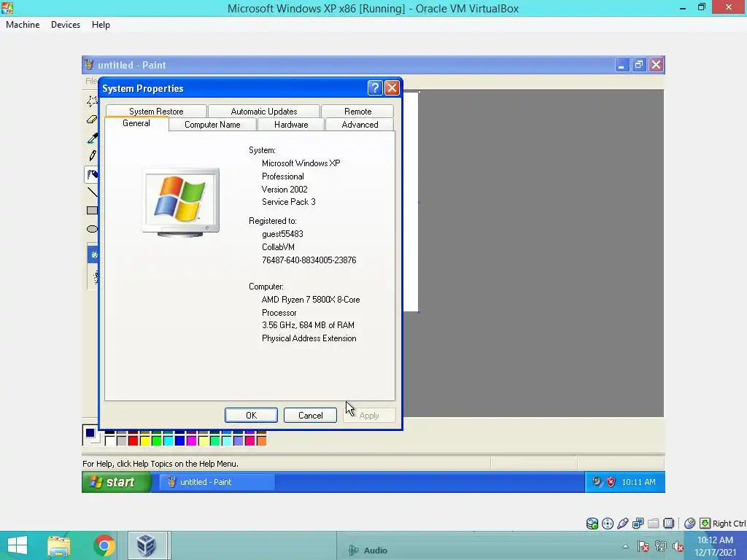Click the VirtualBox virtualization CPU icon
Screen dimensions: 747x560
pyautogui.click(x=669, y=524)
